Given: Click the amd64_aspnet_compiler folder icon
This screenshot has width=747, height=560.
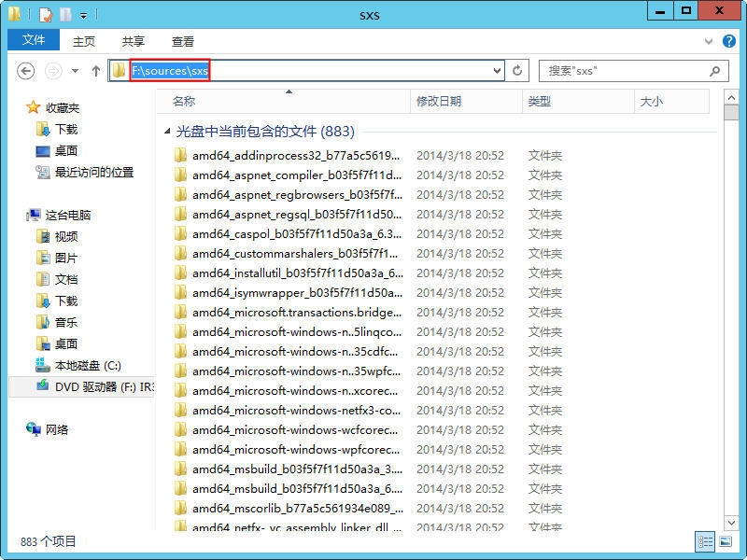Looking at the screenshot, I should (x=180, y=175).
